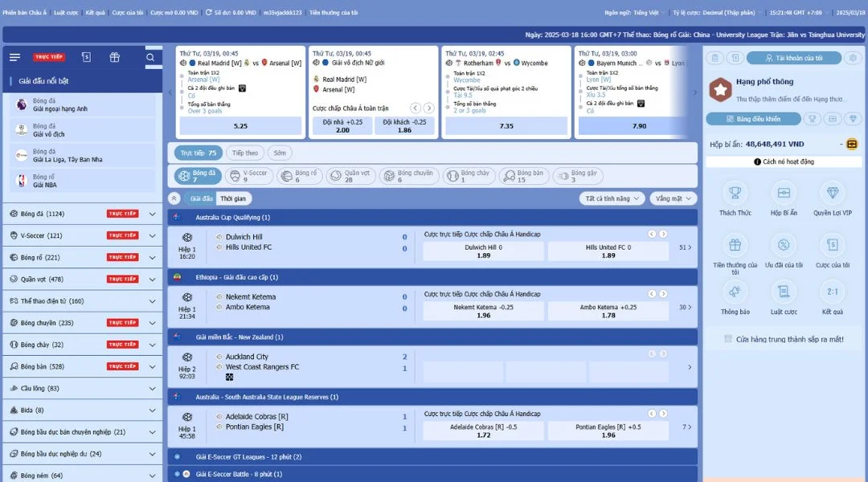Click the refresh balance icon near Số dư
The image size is (868, 482).
(209, 12)
